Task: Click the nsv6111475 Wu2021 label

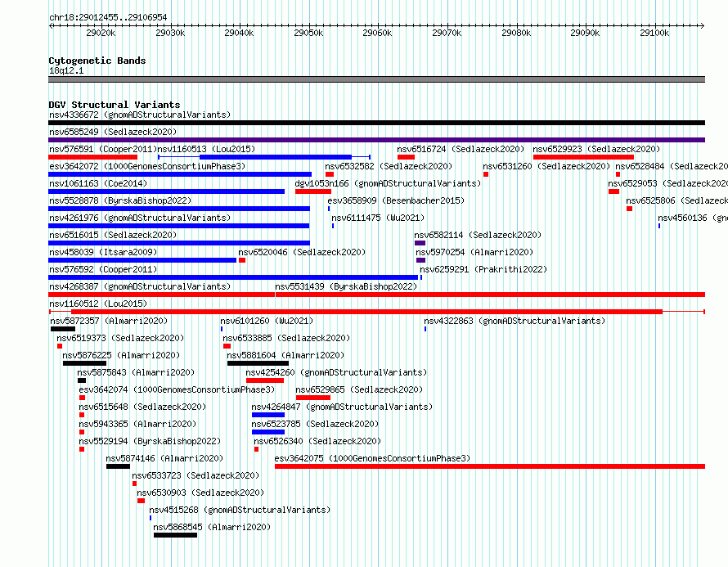Action: [x=378, y=218]
